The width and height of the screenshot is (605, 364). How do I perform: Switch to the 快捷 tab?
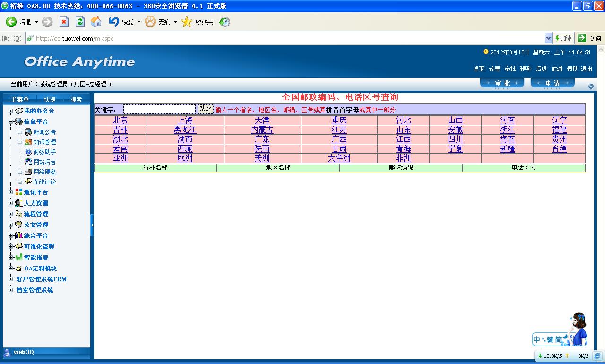[x=50, y=100]
